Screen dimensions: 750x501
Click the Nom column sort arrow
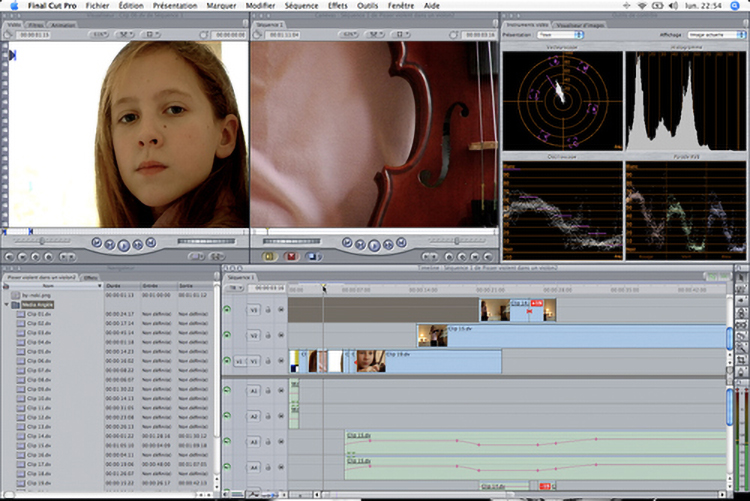99,286
